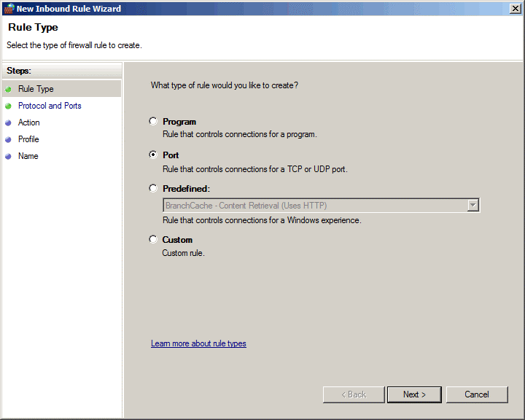Click the purple bullet beside Name
The image size is (525, 420).
pyautogui.click(x=8, y=157)
